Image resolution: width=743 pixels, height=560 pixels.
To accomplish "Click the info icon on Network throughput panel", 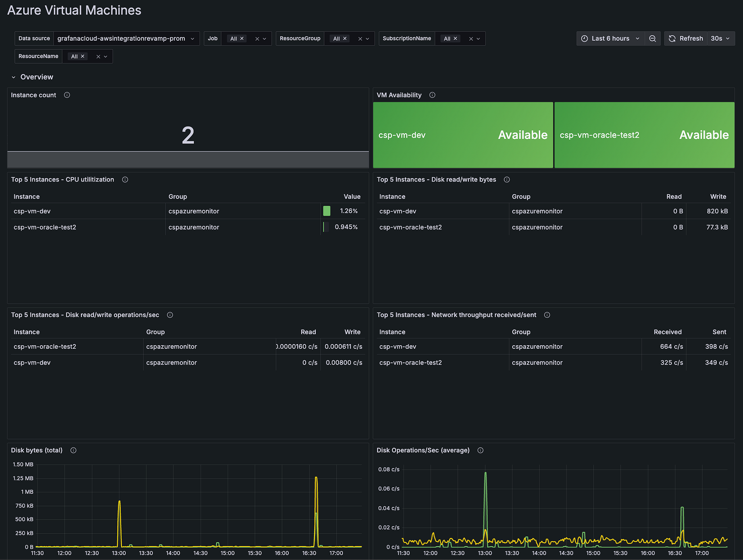I will click(547, 315).
